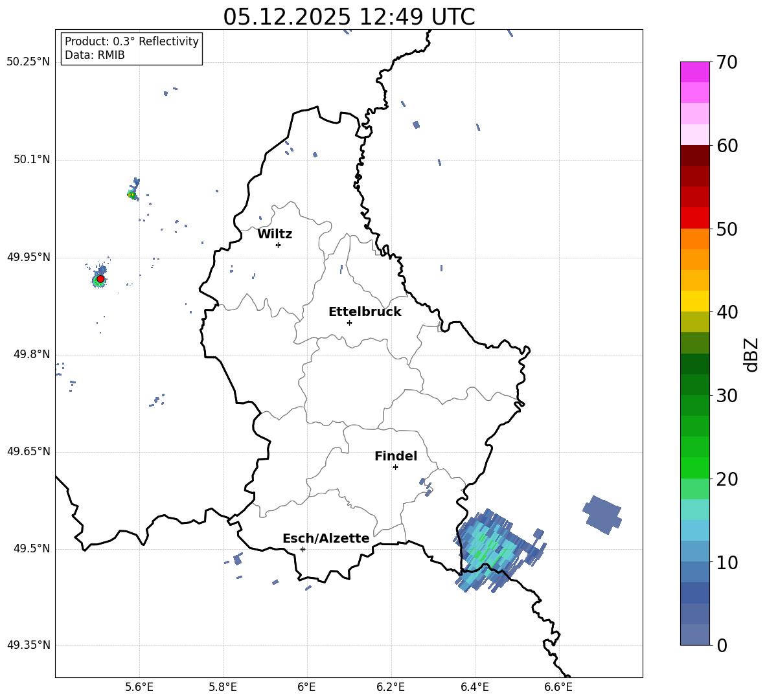
Task: Click the Esch/Alzette city label
Action: pyautogui.click(x=326, y=538)
